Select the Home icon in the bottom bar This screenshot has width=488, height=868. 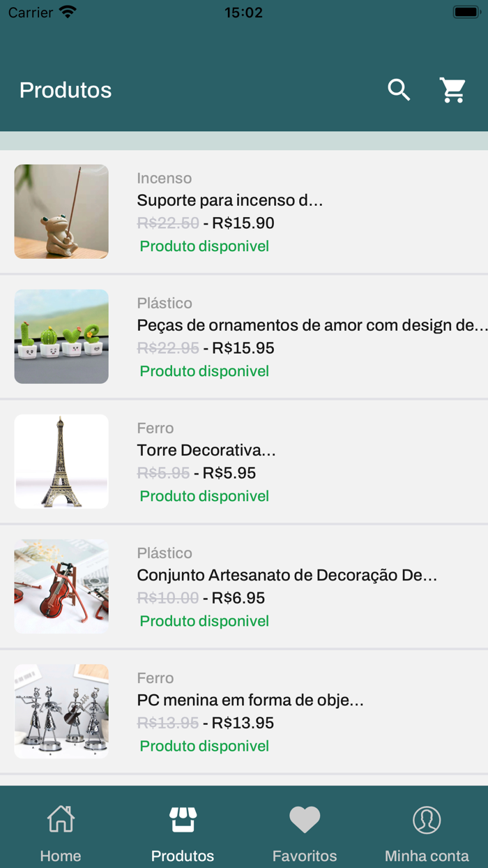point(61,819)
